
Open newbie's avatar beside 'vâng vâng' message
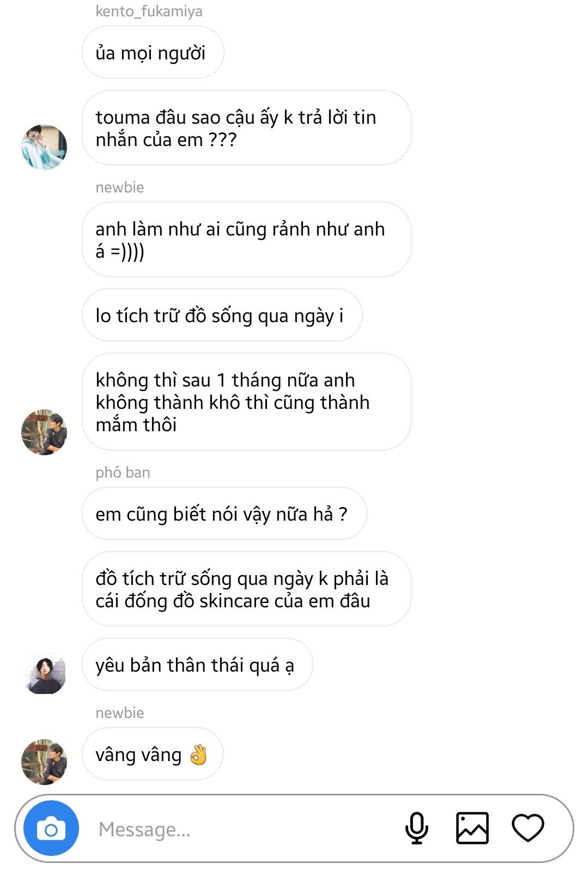[44, 762]
